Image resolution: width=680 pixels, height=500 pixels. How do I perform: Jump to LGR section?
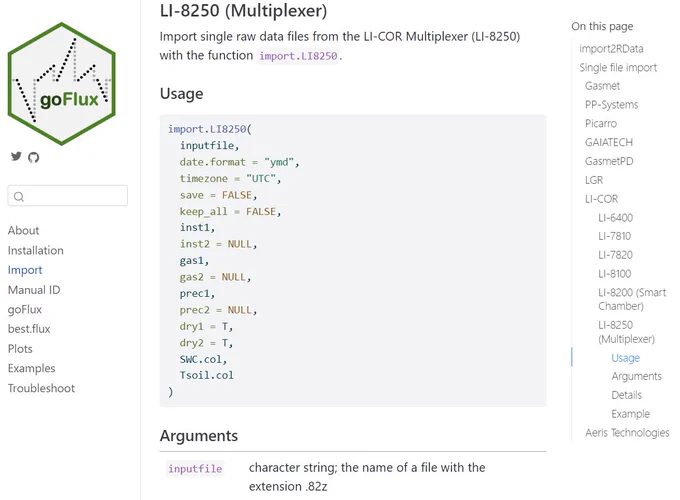[594, 180]
